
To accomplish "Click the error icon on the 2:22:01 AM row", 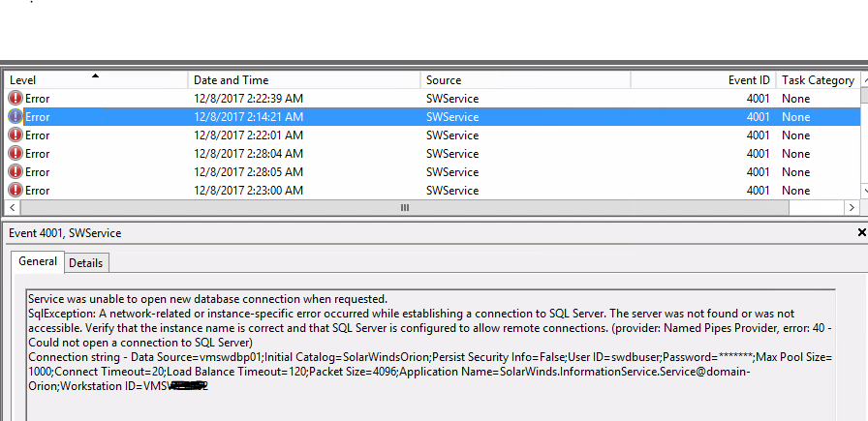I will [15, 135].
